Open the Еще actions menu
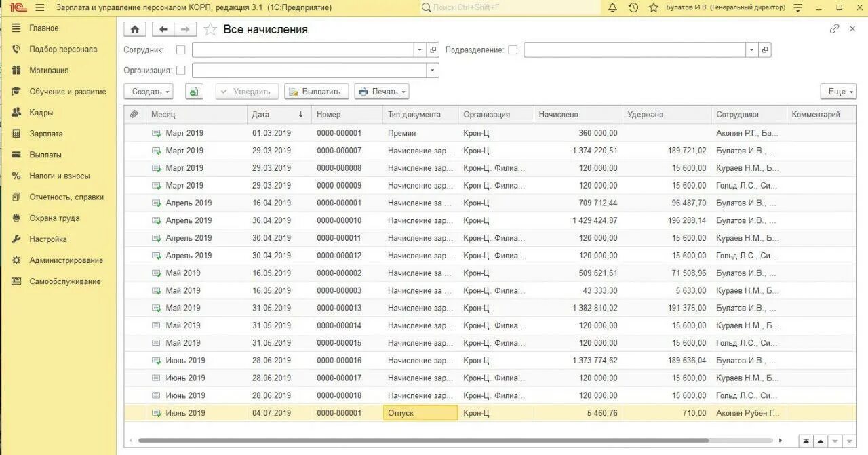The image size is (868, 455). tap(839, 92)
